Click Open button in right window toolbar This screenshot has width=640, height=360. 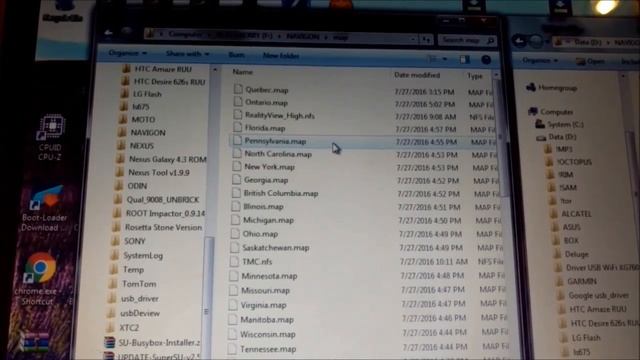[591, 61]
